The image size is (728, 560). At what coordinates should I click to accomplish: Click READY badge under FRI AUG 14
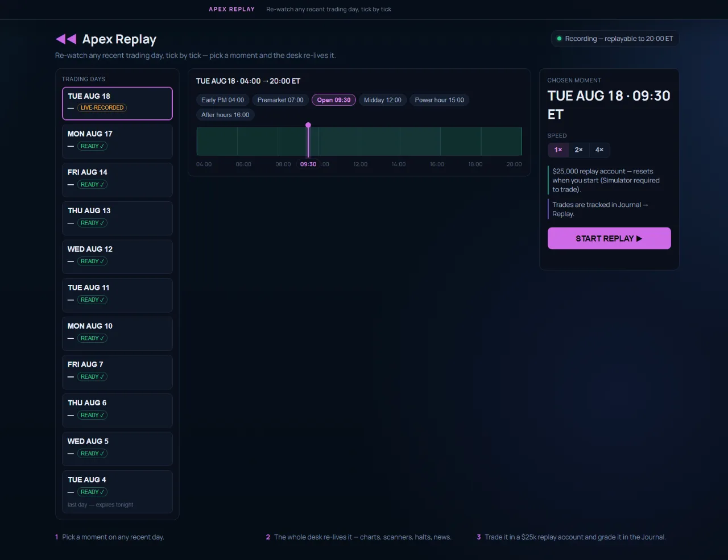pyautogui.click(x=92, y=184)
